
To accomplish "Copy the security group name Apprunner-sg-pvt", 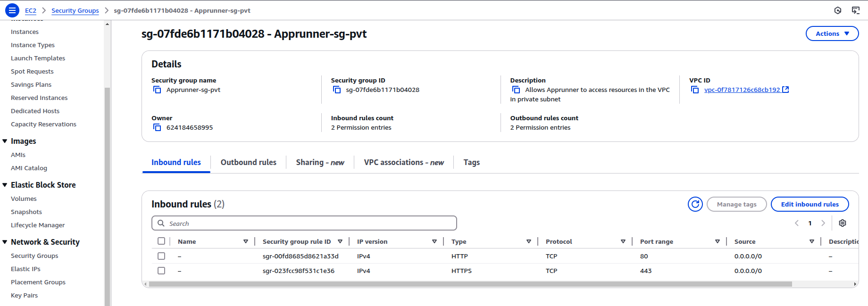I will pyautogui.click(x=157, y=90).
